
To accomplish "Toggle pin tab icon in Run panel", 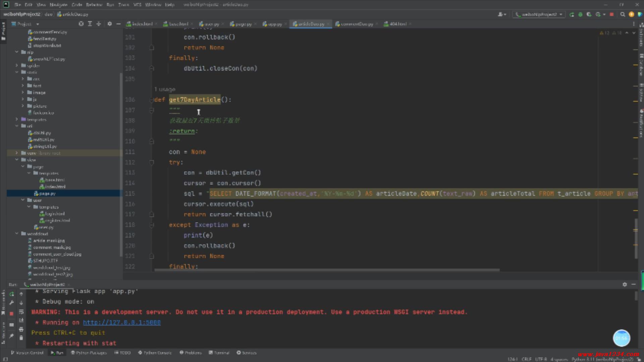I will tap(12, 336).
